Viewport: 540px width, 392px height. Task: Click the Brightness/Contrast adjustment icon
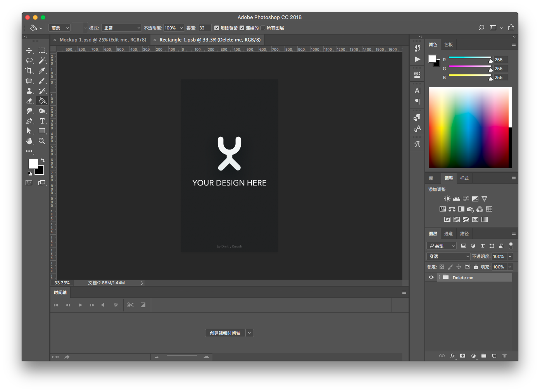click(447, 199)
